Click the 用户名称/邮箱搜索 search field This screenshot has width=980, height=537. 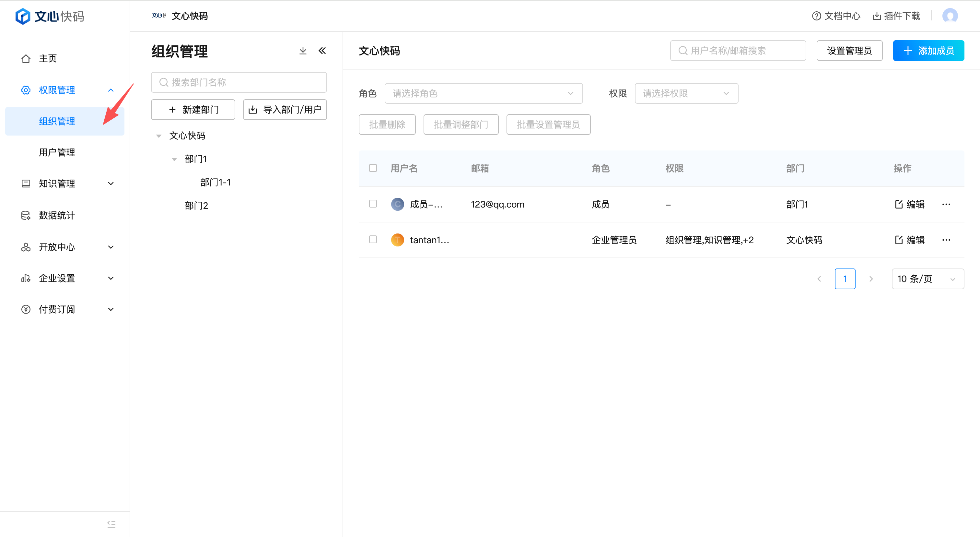coord(738,51)
